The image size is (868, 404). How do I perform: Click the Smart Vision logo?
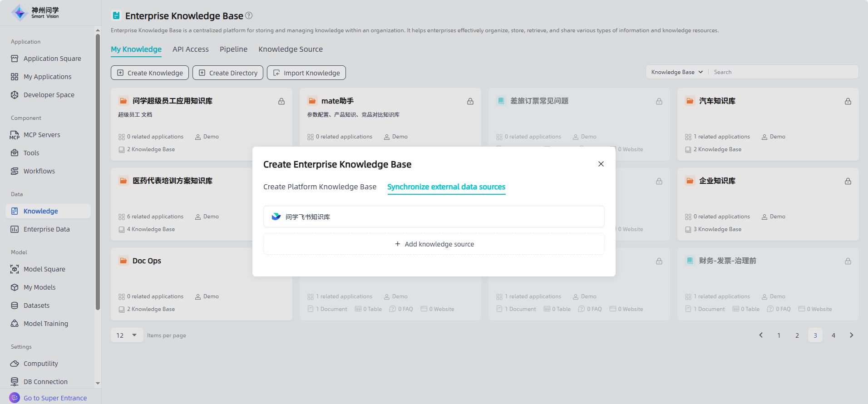[x=35, y=13]
